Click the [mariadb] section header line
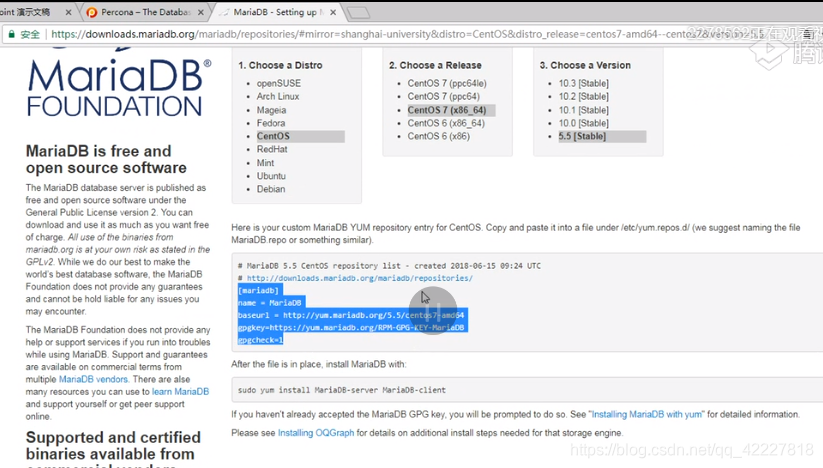This screenshot has width=823, height=468. pyautogui.click(x=258, y=291)
